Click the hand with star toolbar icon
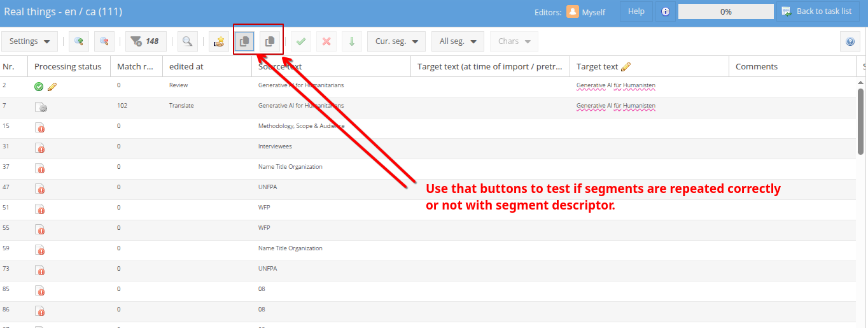868x328 pixels. (x=219, y=41)
